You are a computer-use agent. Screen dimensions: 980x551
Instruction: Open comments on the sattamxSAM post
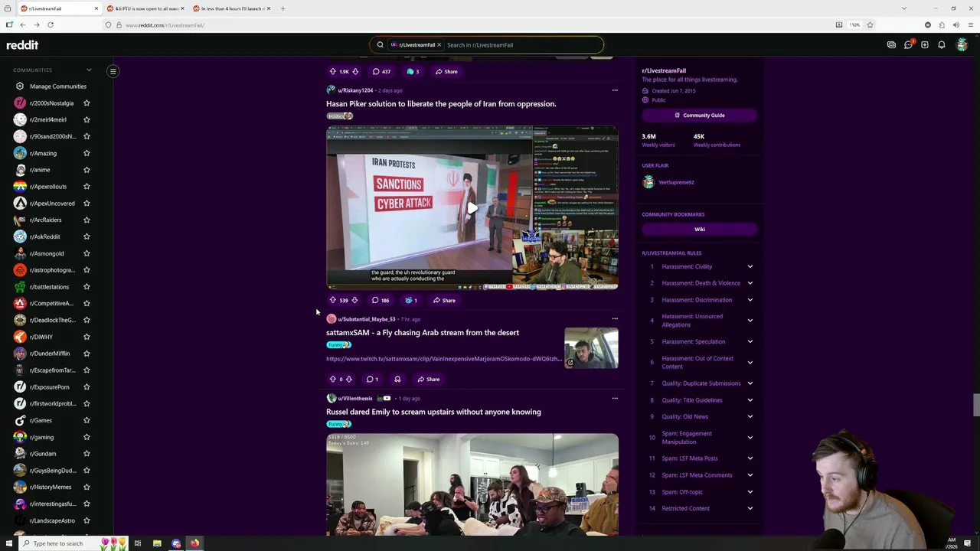pos(372,379)
